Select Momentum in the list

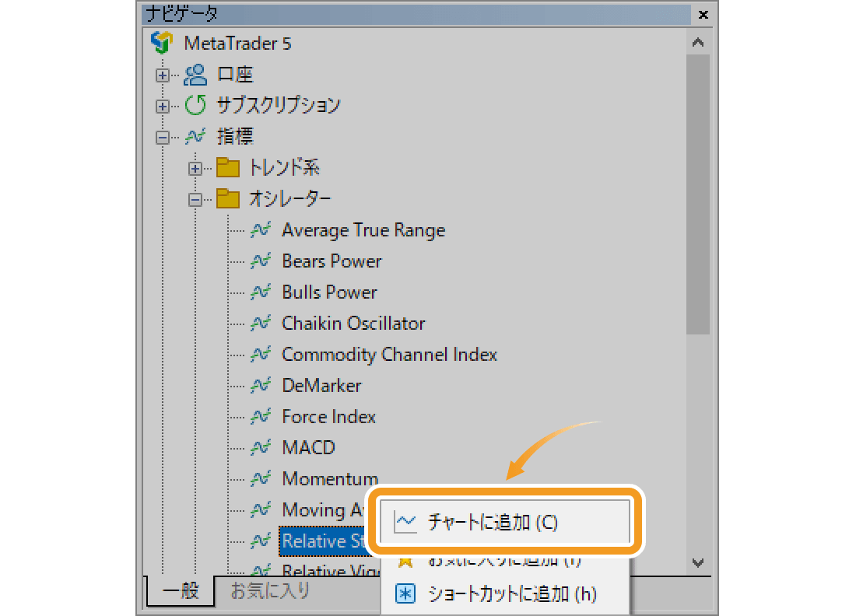point(330,479)
